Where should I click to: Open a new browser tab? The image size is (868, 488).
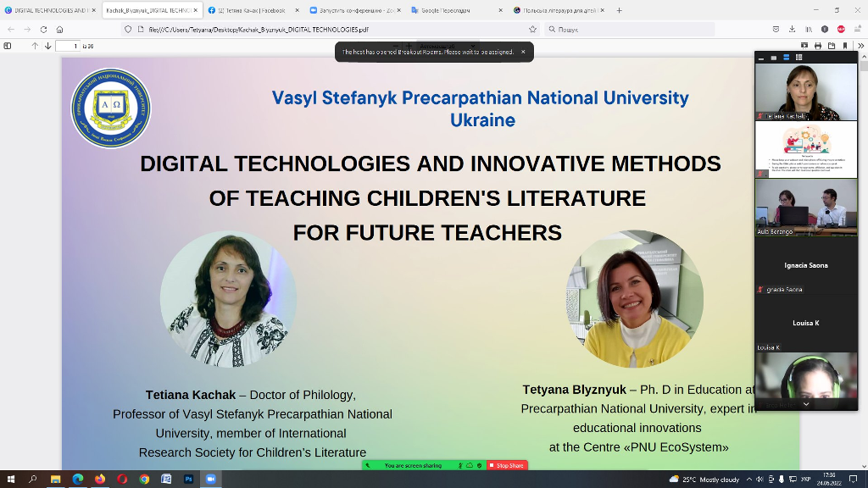[620, 10]
